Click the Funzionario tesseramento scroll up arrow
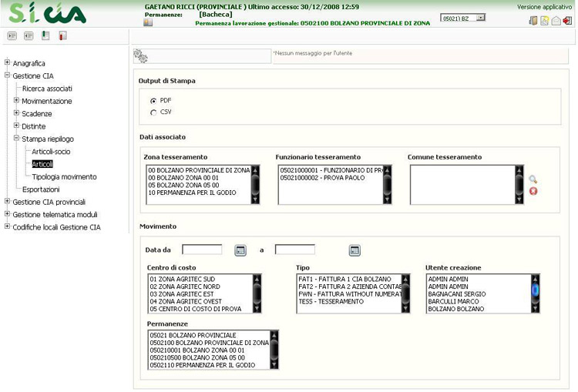The height and width of the screenshot is (392, 578). click(387, 170)
